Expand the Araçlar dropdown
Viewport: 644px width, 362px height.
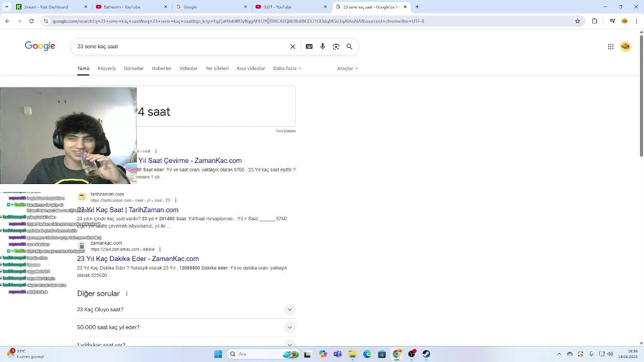coord(347,68)
